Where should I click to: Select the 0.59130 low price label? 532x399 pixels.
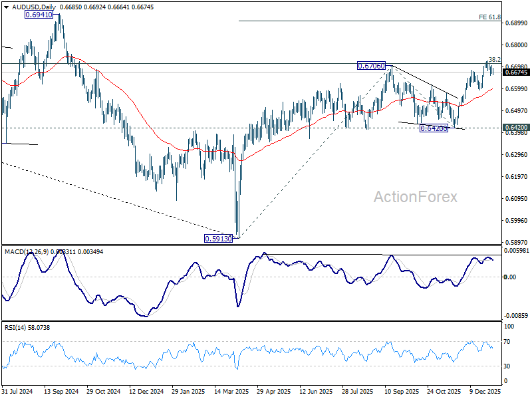pos(218,238)
